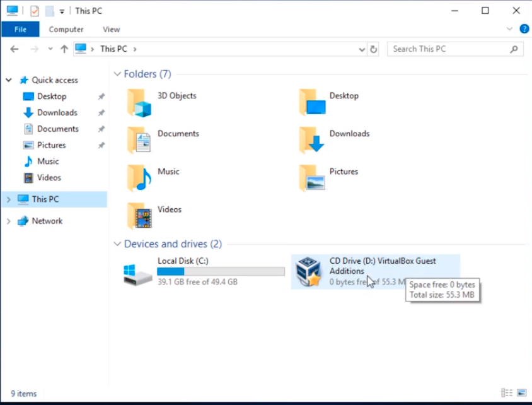Switch to details view in status bar

coord(506,393)
